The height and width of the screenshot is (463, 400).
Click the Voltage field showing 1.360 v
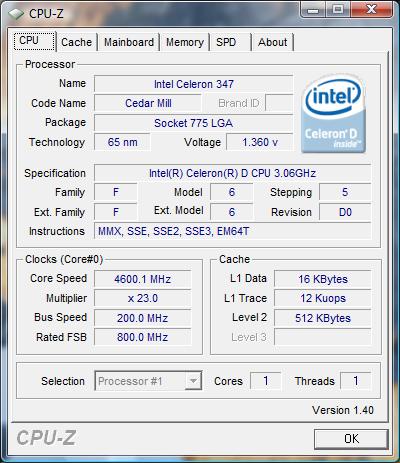(x=260, y=142)
